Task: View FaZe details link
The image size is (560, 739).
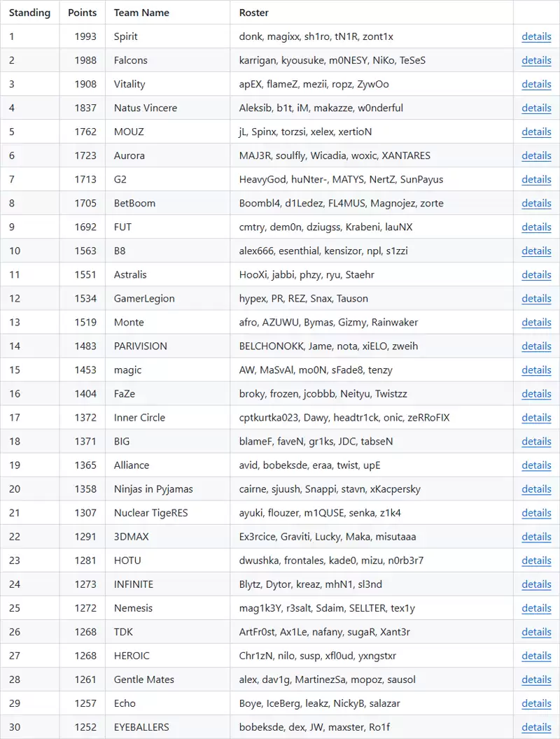Action: click(536, 394)
